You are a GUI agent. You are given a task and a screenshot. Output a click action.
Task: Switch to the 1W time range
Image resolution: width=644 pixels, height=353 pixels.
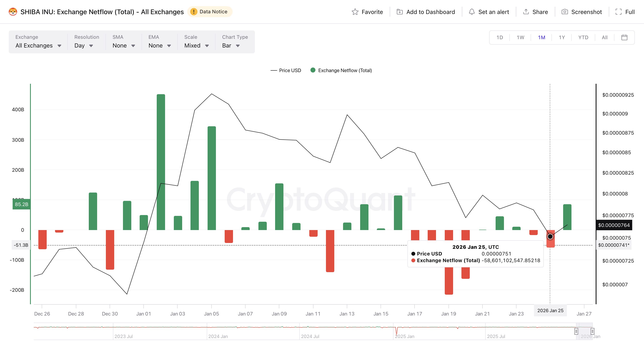pyautogui.click(x=520, y=38)
